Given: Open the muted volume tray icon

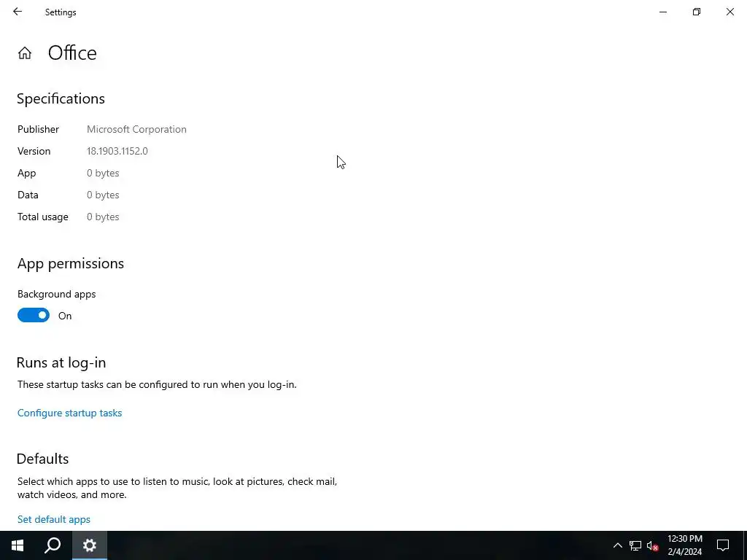Looking at the screenshot, I should coord(652,545).
